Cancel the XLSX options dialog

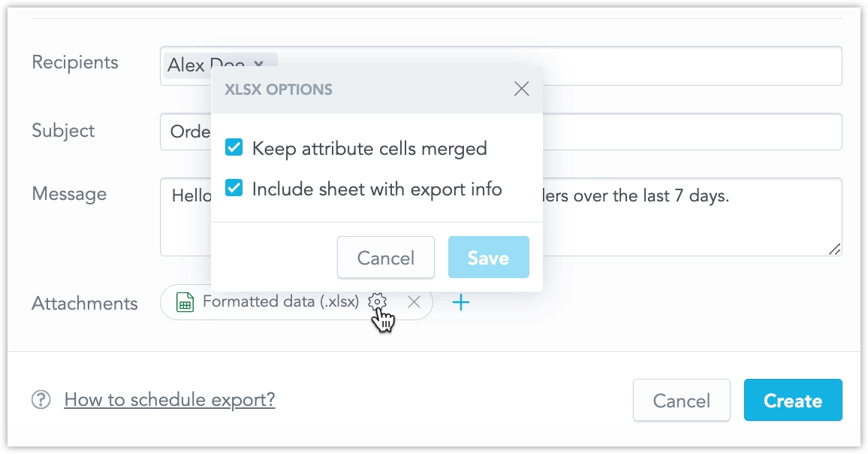click(x=385, y=257)
